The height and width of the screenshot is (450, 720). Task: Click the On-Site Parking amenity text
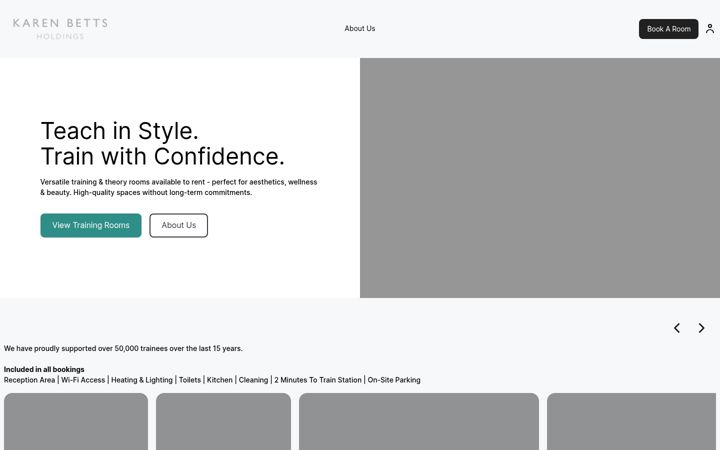pyautogui.click(x=394, y=380)
